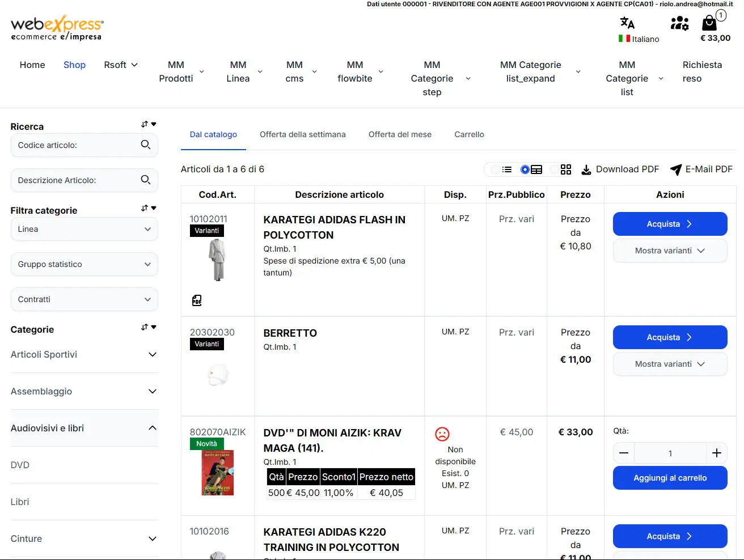Viewport: 744px width, 560px height.
Task: Select the table view radio button
Action: pos(525,169)
